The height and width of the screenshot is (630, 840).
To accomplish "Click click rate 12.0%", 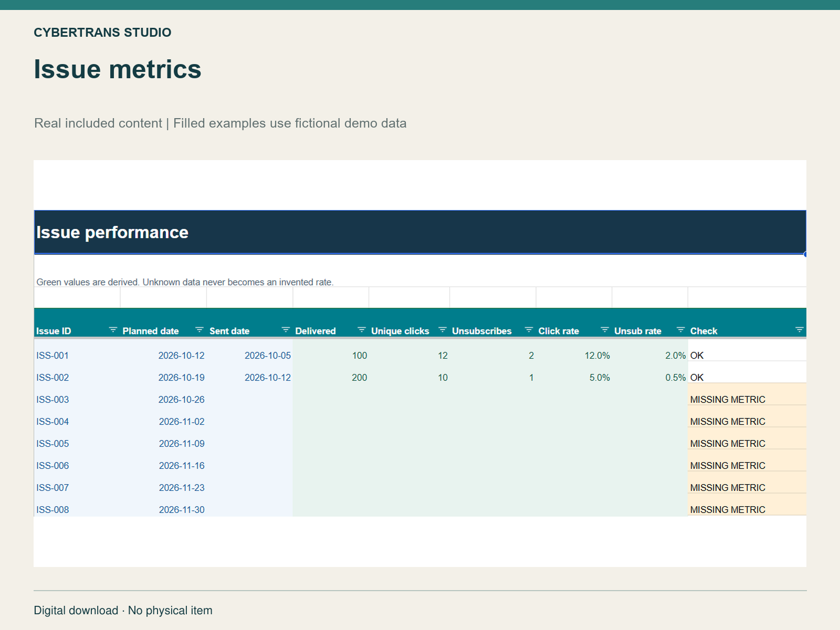I will pyautogui.click(x=597, y=355).
